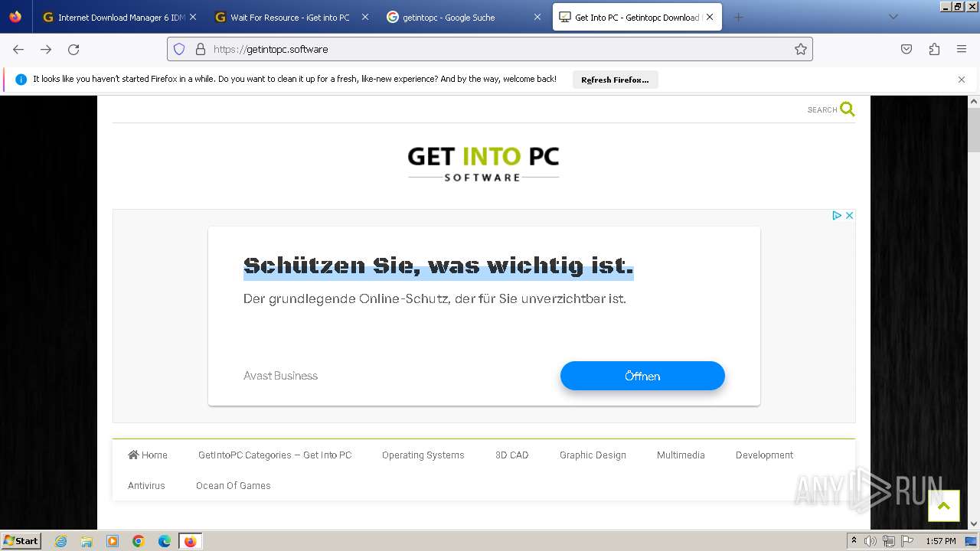The height and width of the screenshot is (551, 980).
Task: Open the 3D CAD menu item
Action: pos(512,455)
